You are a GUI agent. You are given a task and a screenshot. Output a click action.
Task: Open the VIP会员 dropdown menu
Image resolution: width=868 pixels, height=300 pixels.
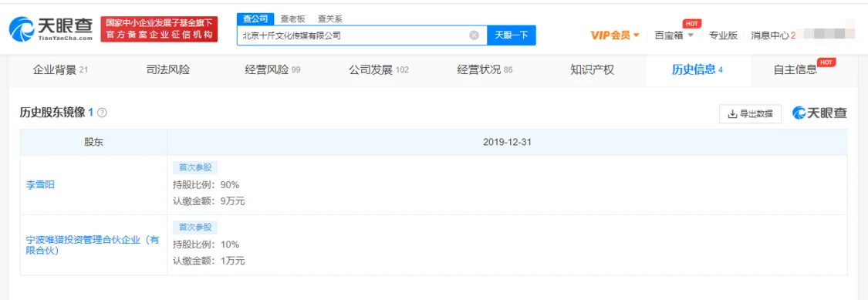[614, 35]
